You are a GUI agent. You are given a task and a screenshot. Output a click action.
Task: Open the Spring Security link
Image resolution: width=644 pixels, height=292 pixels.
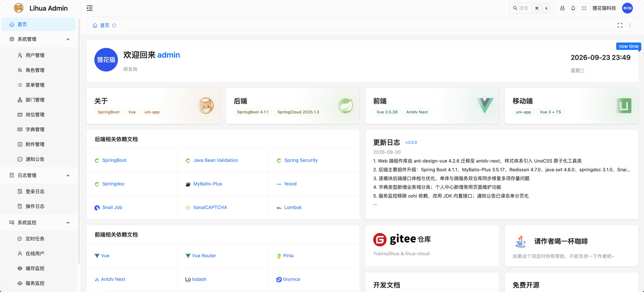click(301, 160)
